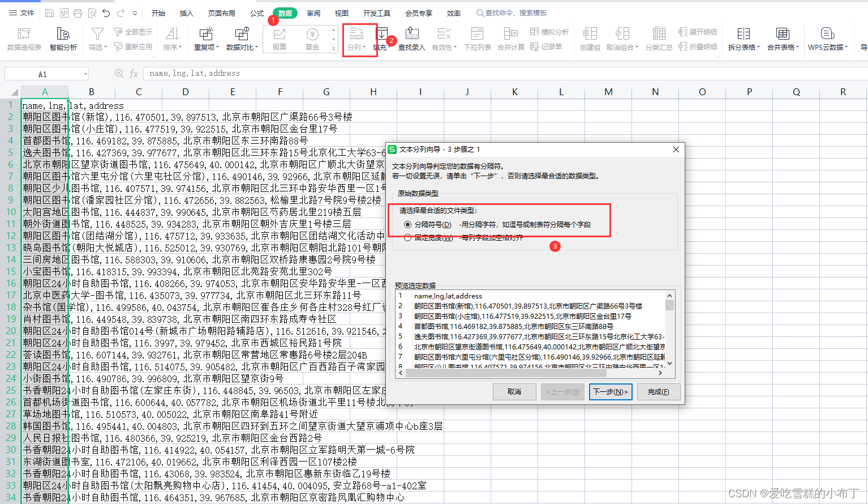Expand the stock and fund data type gallery
The height and width of the screenshot is (504, 868).
tap(333, 49)
